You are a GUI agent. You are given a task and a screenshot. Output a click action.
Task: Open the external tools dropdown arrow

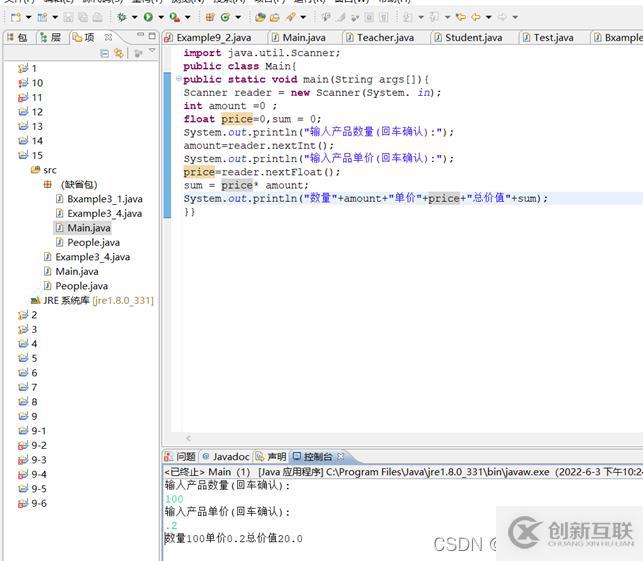(x=187, y=17)
